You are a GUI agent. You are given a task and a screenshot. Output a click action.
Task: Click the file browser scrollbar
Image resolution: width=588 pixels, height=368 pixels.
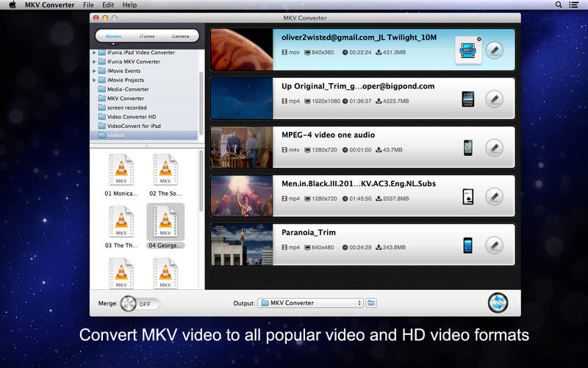201,181
